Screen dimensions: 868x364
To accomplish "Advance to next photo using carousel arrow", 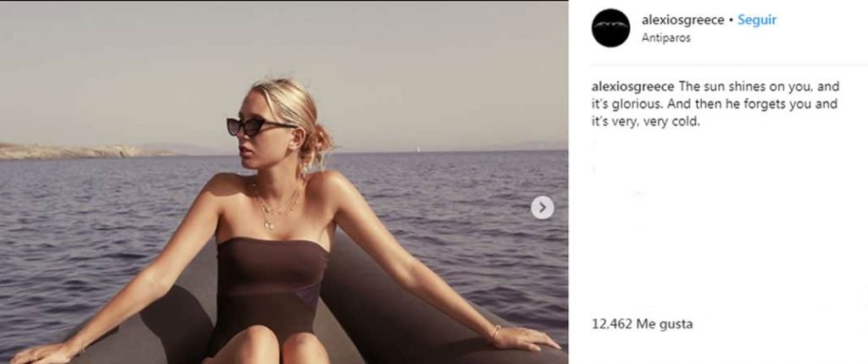I will [x=542, y=208].
